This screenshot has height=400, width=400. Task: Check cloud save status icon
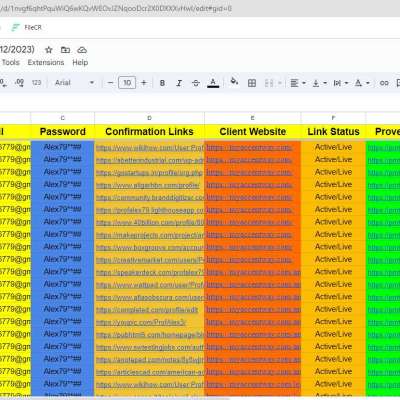[82, 50]
